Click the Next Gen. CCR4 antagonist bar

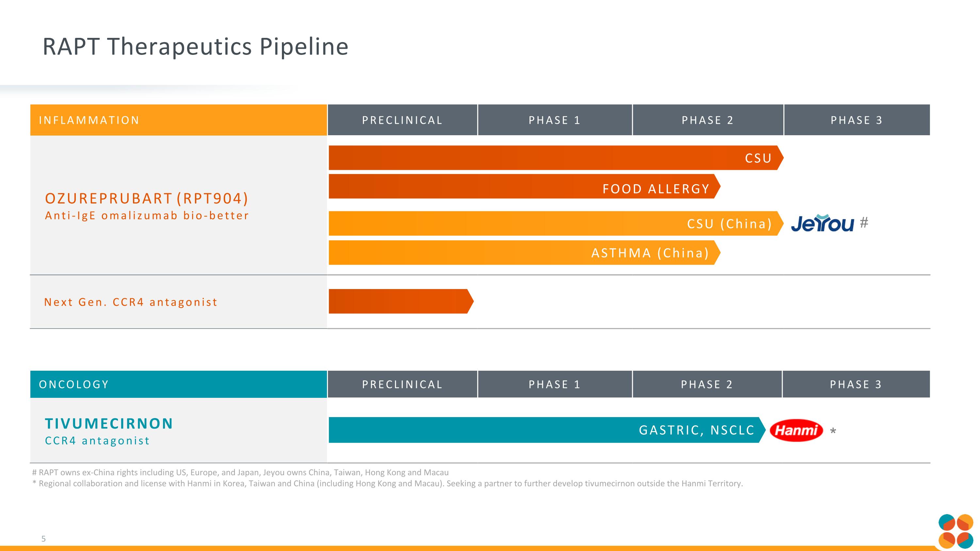coord(400,301)
